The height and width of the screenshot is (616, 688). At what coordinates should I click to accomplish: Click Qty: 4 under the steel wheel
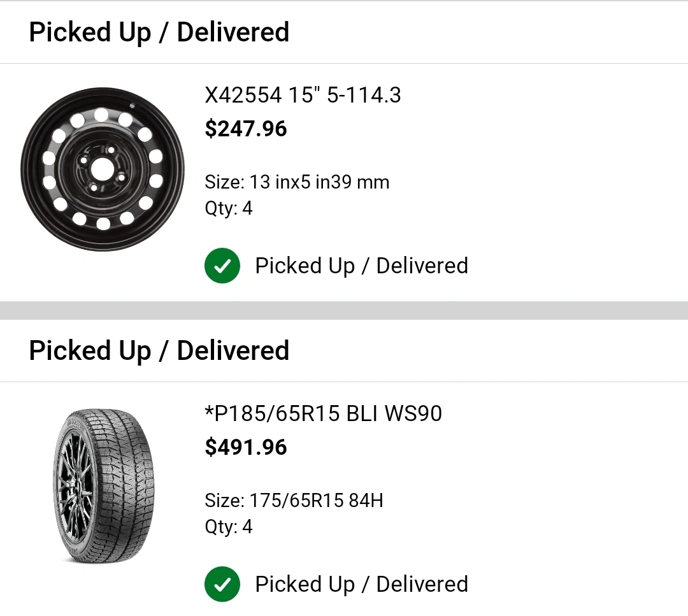[229, 209]
